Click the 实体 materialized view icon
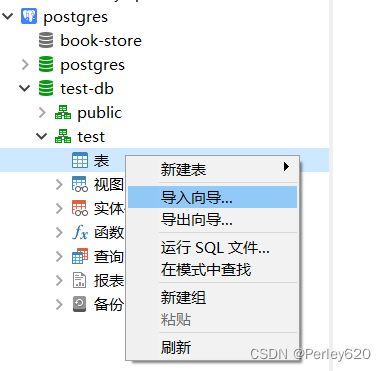 (80, 208)
